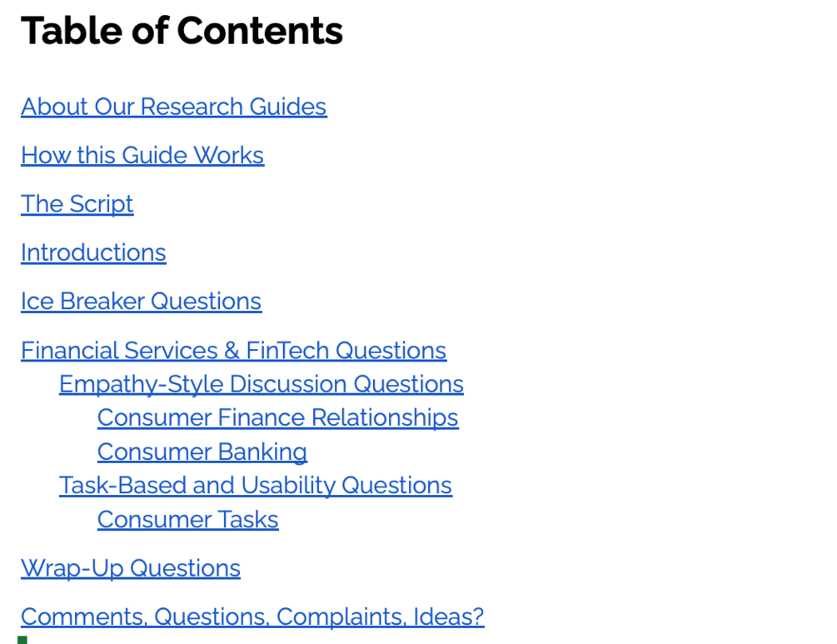Navigate to Ice Breaker Questions
The width and height of the screenshot is (837, 644).
[x=141, y=302]
